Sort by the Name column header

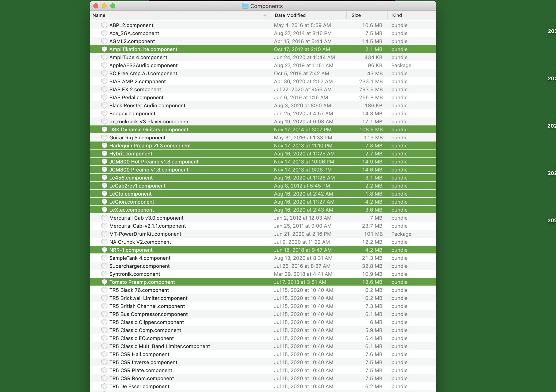tap(99, 15)
